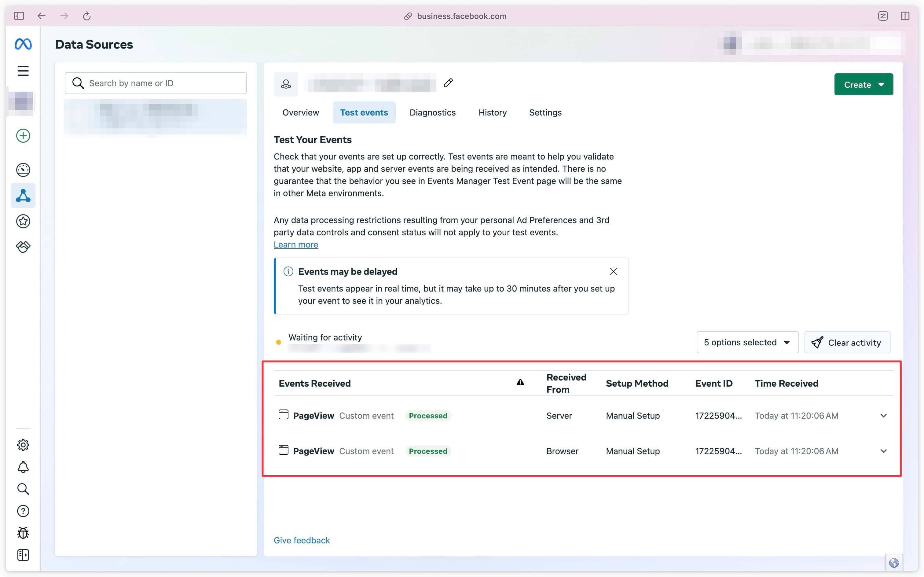Click the pencil/edit icon next to pixel name

(x=448, y=83)
